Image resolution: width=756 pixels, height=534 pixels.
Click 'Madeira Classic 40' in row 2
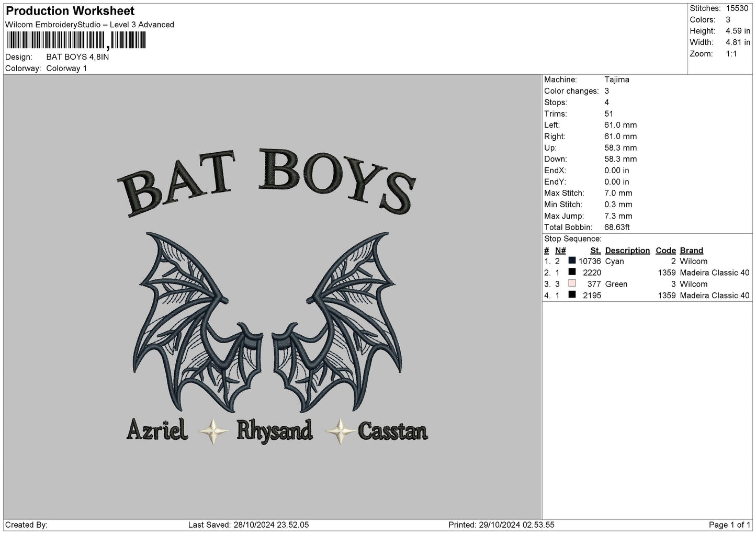(x=715, y=272)
